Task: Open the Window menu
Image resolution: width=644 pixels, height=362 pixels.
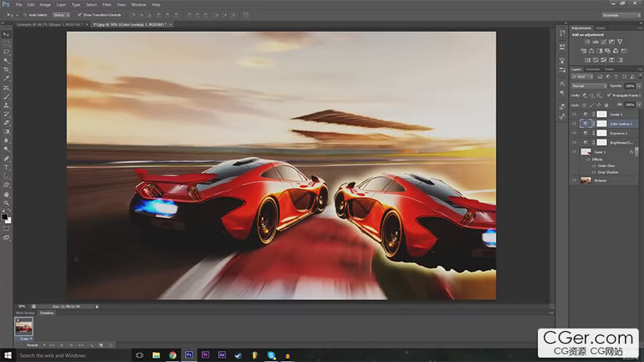Action: coord(138,4)
